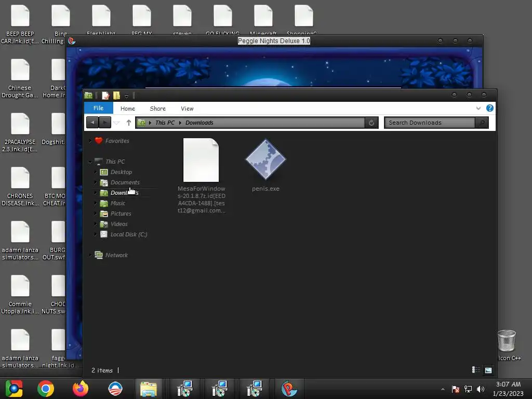Screen dimensions: 532x399
Task: Open the network tray icon
Action: pyautogui.click(x=468, y=389)
